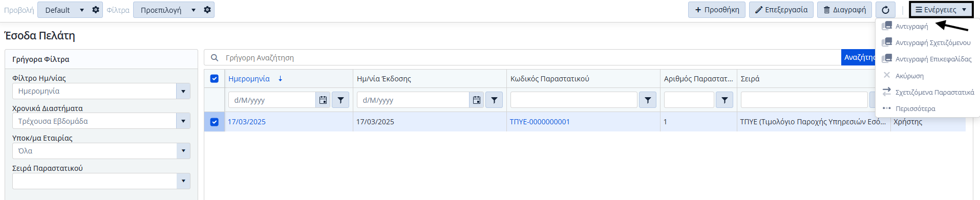Viewport: 980px width, 200px height.
Task: Click filter funnel of Ημ/νία Έκδοσης column
Action: click(x=494, y=100)
